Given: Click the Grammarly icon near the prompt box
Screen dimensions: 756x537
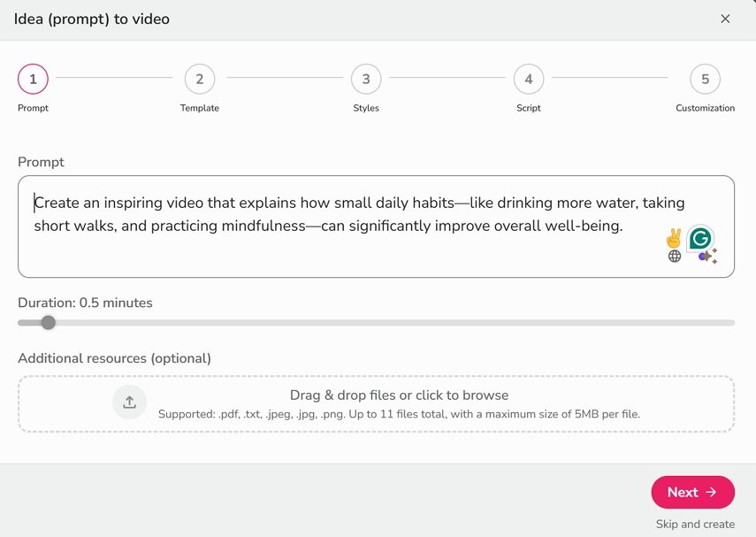Looking at the screenshot, I should coord(699,239).
